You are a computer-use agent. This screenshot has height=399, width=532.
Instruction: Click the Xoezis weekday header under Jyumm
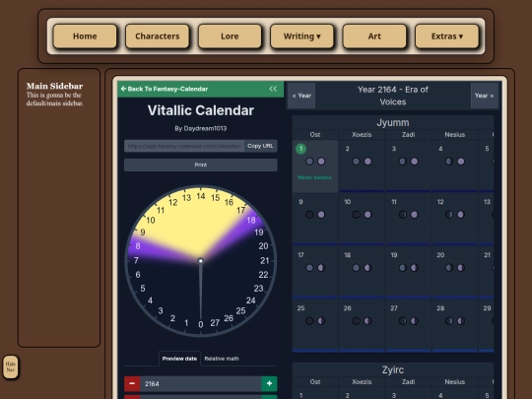[362, 135]
